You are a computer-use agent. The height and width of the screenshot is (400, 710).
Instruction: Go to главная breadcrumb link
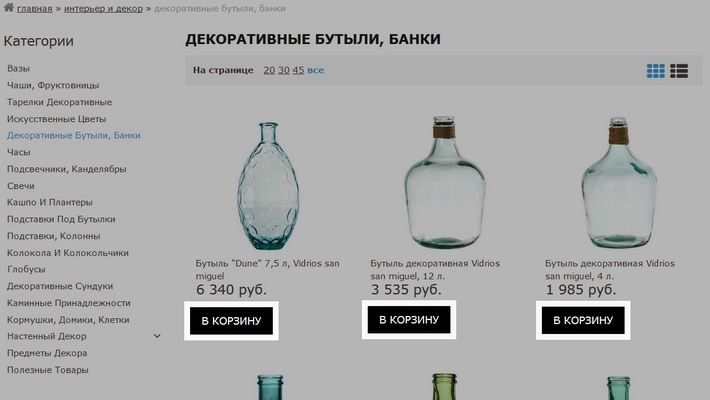[x=34, y=9]
